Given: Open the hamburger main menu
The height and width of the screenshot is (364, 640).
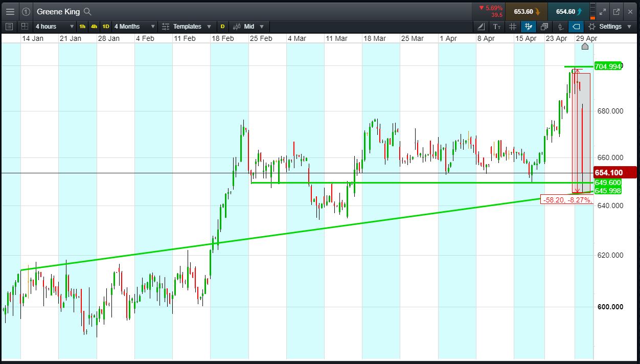Looking at the screenshot, I should (x=10, y=11).
